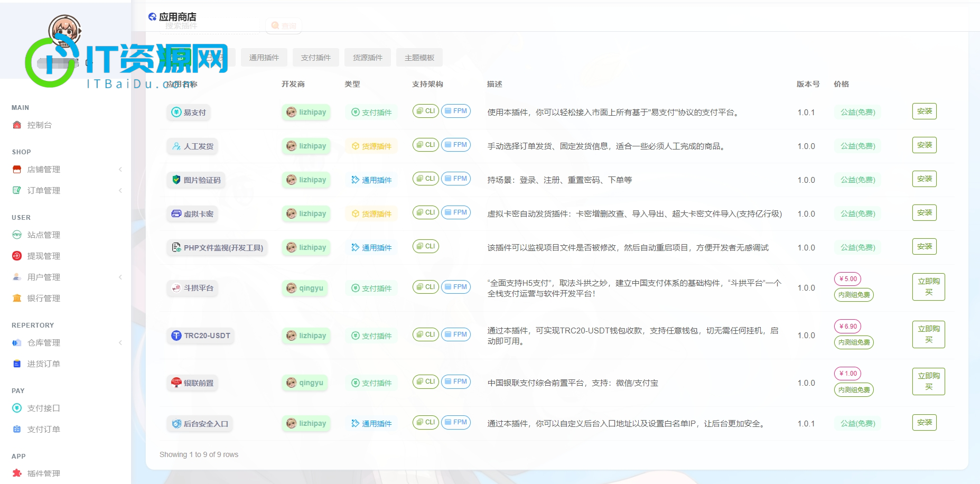Install the 虚拟卡密 plugin
The image size is (980, 484).
coord(925,213)
